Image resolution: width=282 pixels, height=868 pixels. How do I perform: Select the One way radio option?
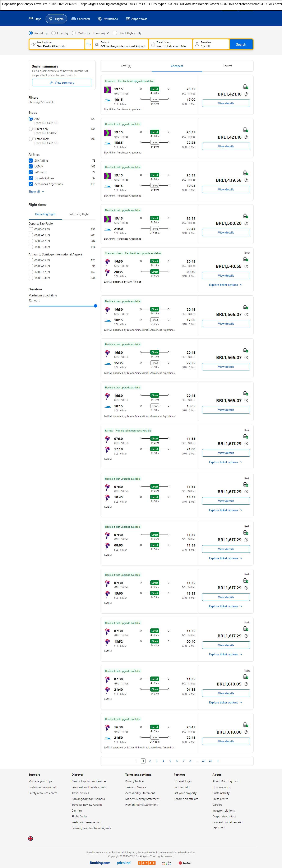click(x=54, y=33)
